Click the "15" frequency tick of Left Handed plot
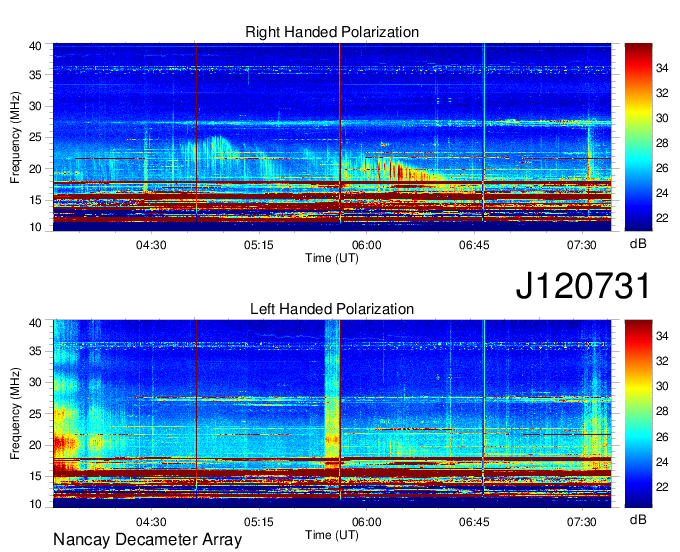The height and width of the screenshot is (552, 680). point(36,477)
